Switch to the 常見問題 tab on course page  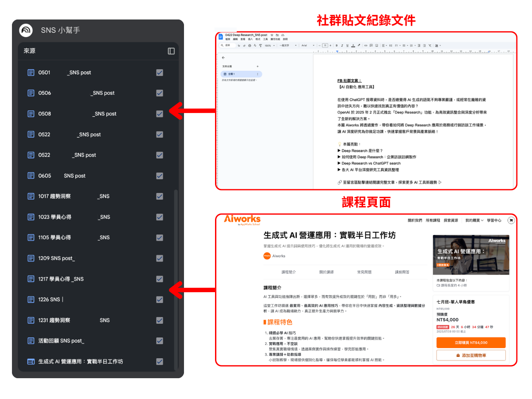pos(364,272)
